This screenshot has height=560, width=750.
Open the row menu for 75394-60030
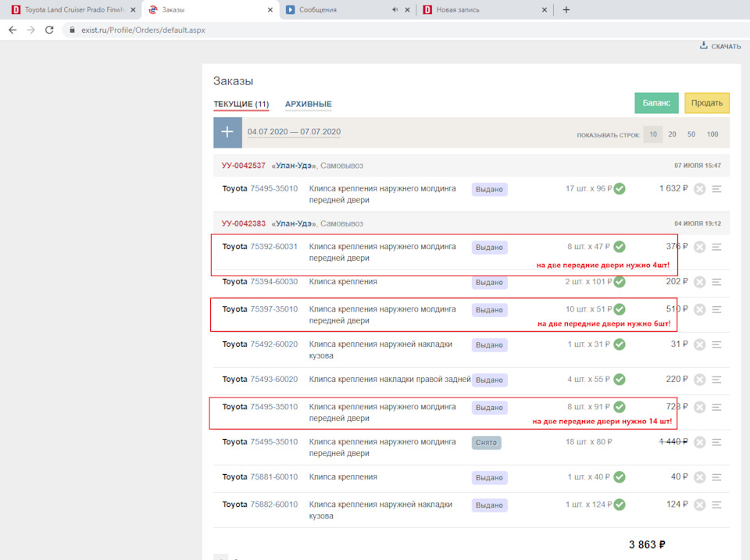point(716,282)
